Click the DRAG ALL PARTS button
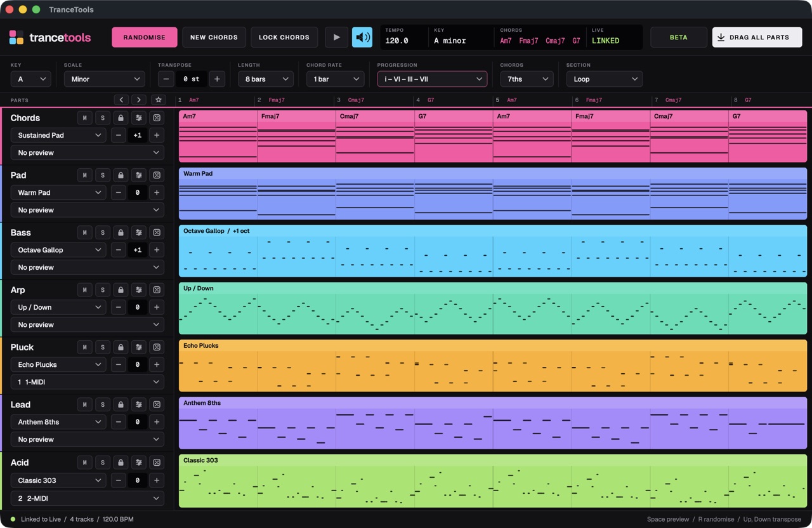This screenshot has height=528, width=812. (757, 37)
